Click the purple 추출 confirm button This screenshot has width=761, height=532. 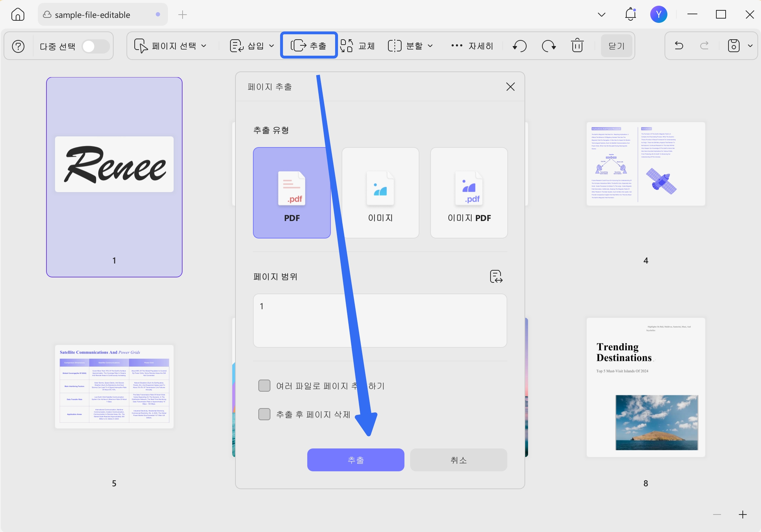[356, 460]
